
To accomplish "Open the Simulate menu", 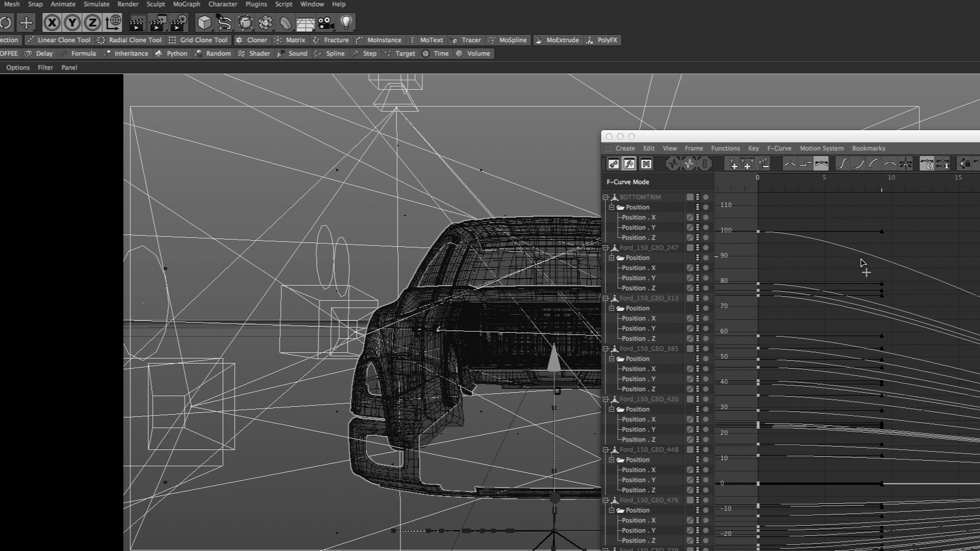I will click(97, 4).
